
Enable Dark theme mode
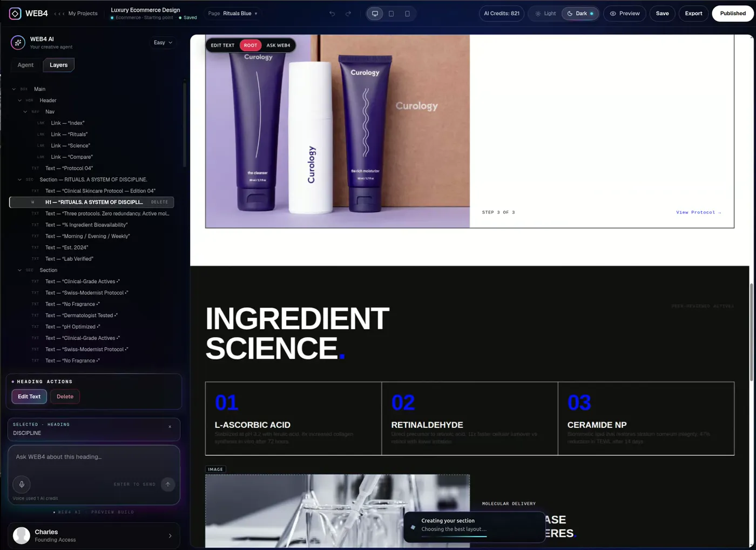pos(580,14)
